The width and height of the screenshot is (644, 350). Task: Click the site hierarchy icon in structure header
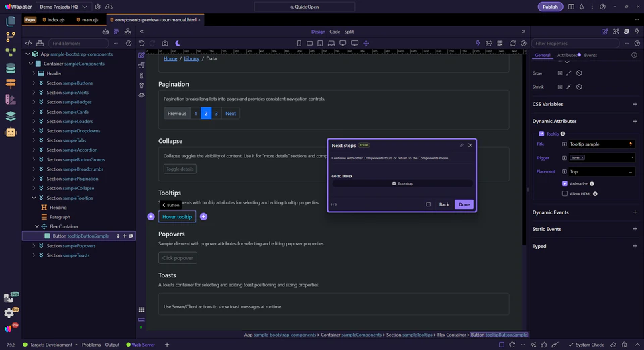(x=127, y=32)
